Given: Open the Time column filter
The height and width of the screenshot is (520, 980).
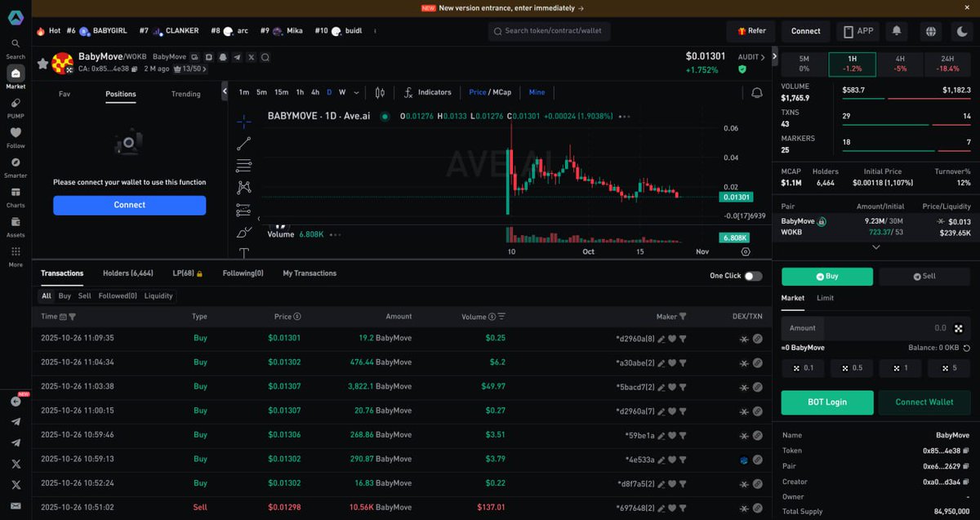Looking at the screenshot, I should (x=72, y=317).
